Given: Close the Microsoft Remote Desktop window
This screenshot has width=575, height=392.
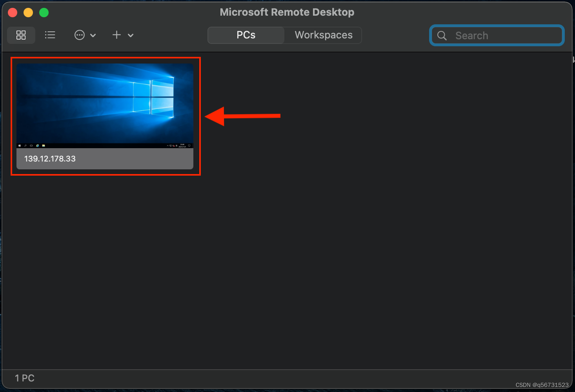Looking at the screenshot, I should click(x=13, y=13).
